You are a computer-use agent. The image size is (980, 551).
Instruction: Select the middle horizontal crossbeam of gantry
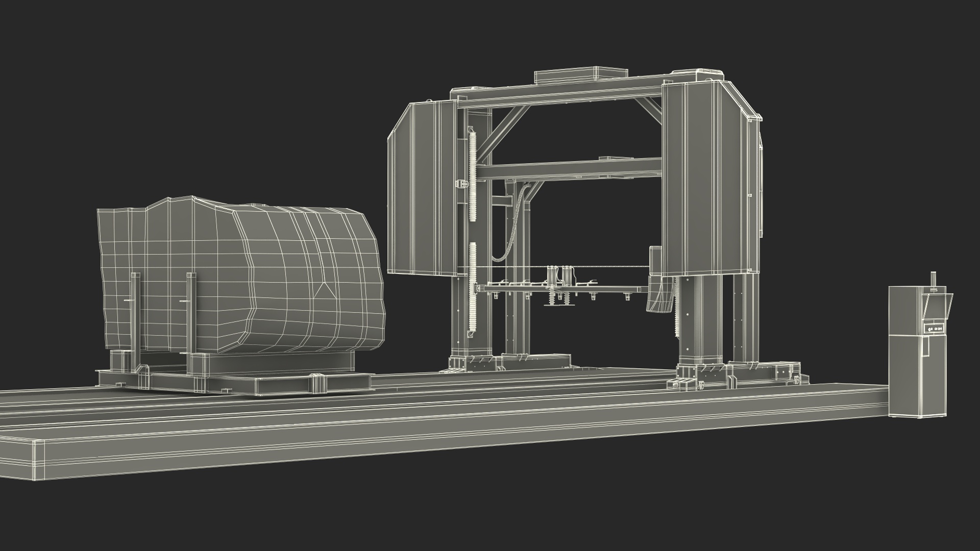[x=569, y=168]
